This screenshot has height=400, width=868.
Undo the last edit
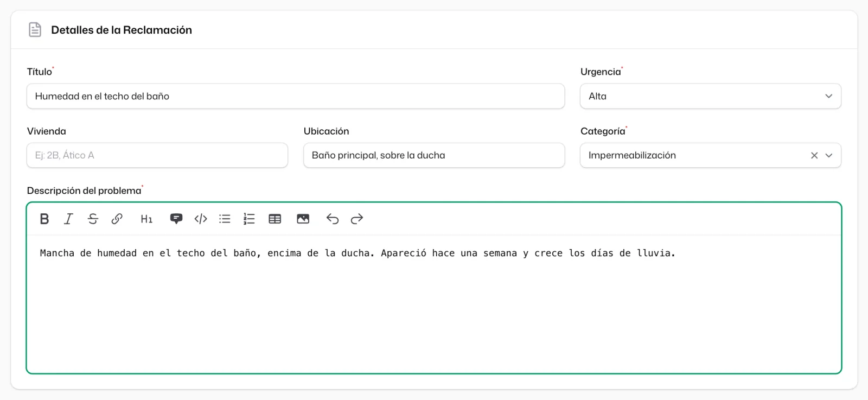(x=333, y=219)
